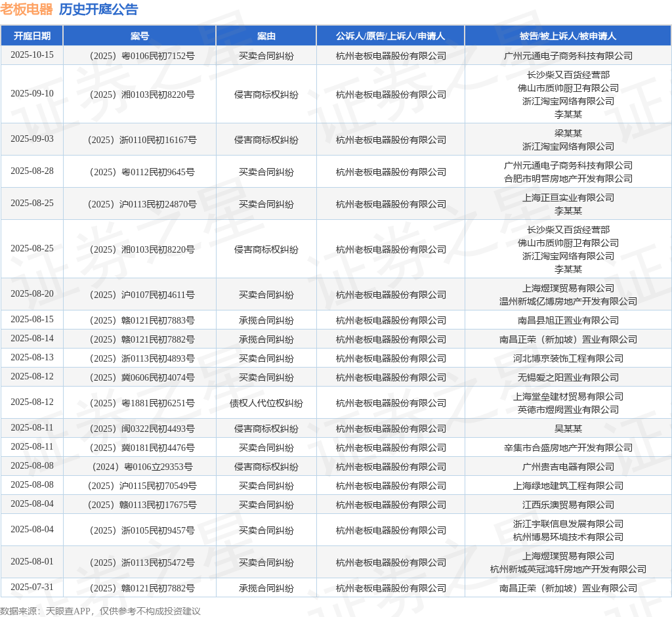
Task: Click the date cell 2025-08-15
Action: click(32, 320)
